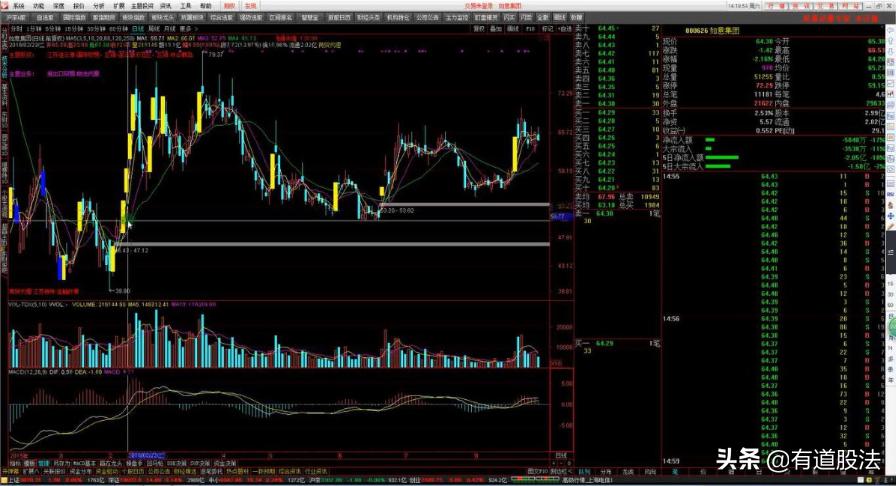Switch chart to 分时 view
Viewport: 896px width, 486px height.
tap(17, 29)
